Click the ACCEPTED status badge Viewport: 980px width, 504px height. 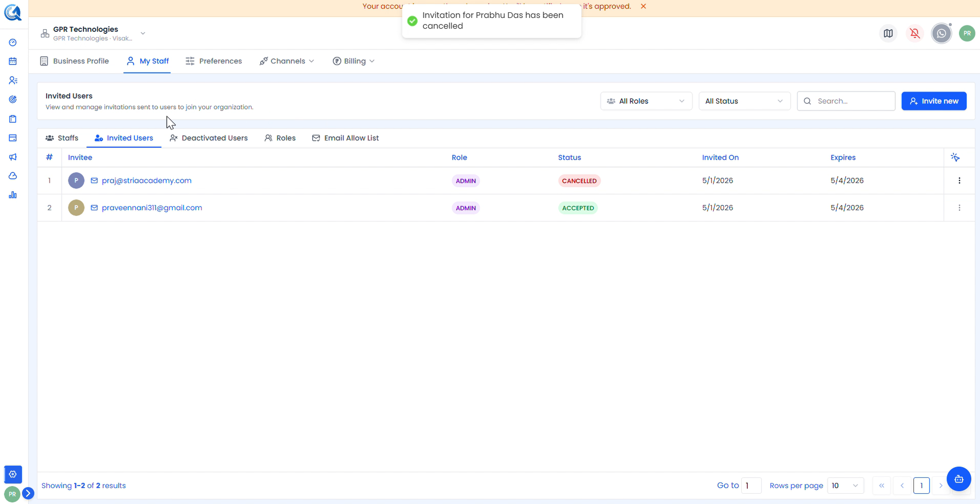578,208
